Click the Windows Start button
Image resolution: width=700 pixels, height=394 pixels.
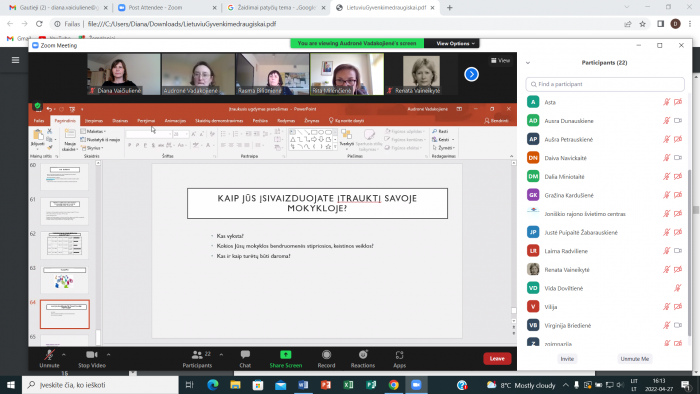(11, 385)
